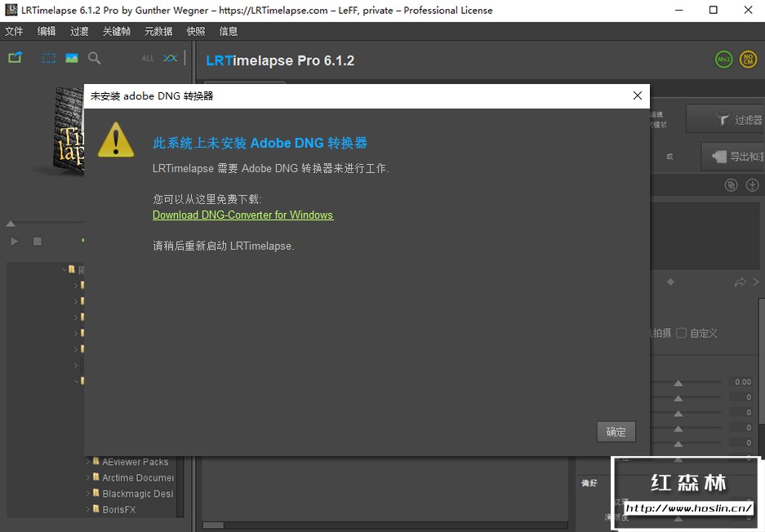This screenshot has height=532, width=765.
Task: Click the LRTimelapse Pro 6.1.2 header title
Action: [280, 60]
